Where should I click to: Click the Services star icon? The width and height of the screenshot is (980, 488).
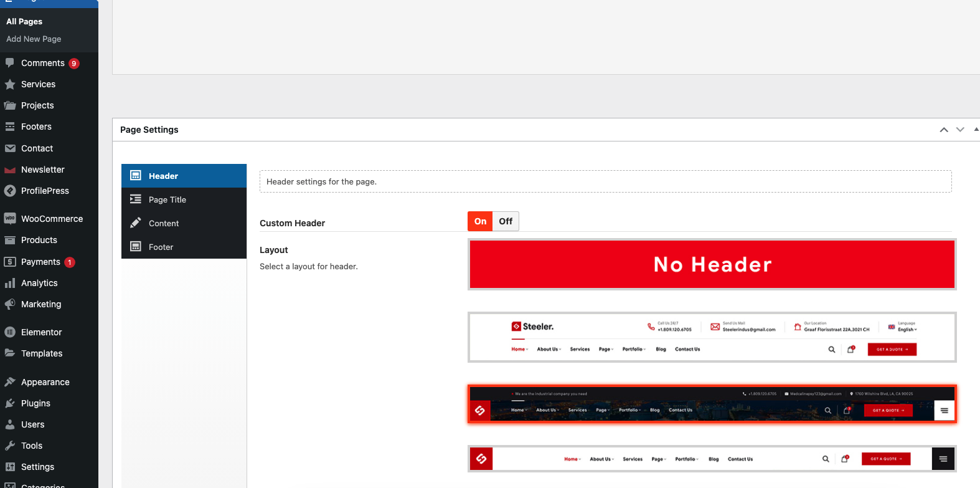point(10,84)
